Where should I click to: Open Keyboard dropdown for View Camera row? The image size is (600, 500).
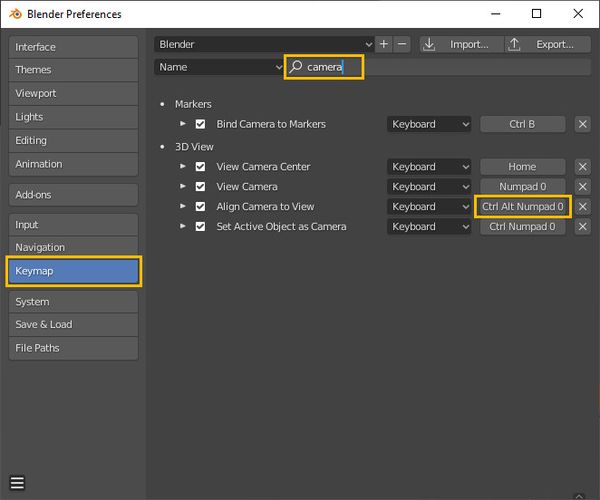429,187
